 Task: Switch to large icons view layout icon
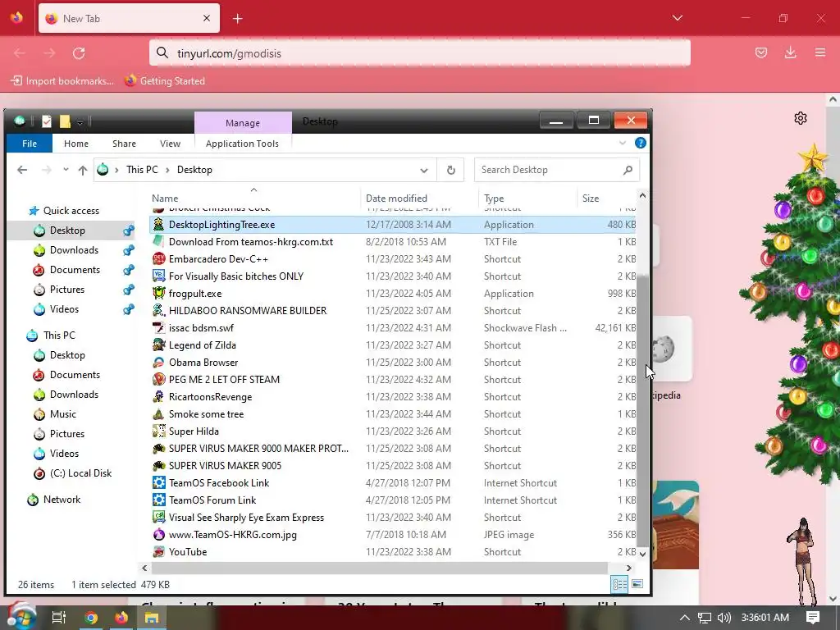[637, 584]
